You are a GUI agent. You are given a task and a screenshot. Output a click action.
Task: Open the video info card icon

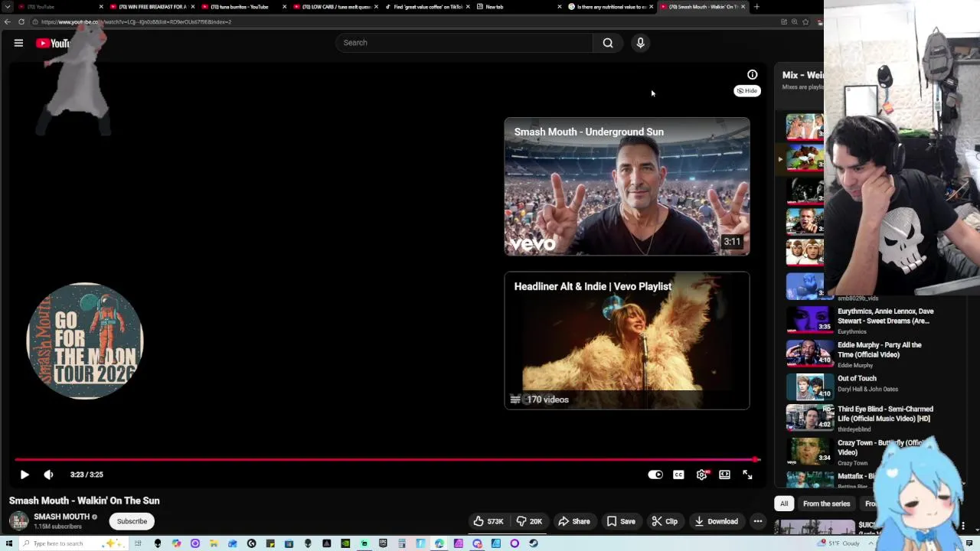pos(753,75)
